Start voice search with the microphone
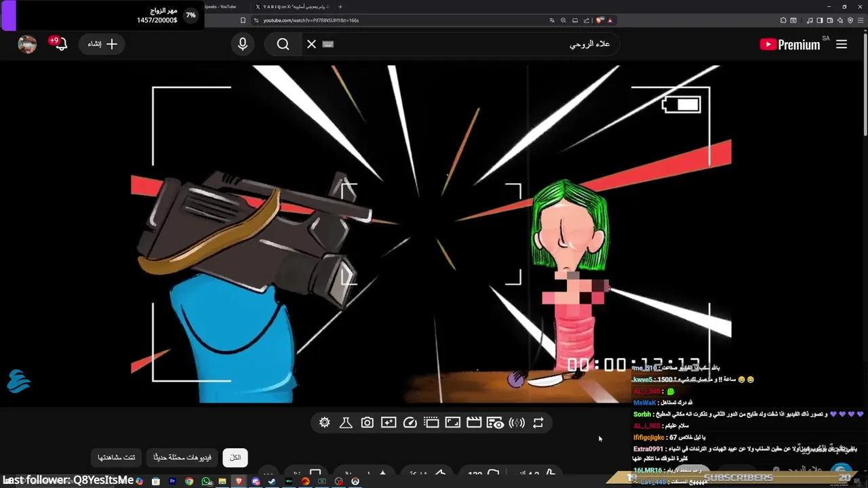This screenshot has width=868, height=488. [243, 44]
